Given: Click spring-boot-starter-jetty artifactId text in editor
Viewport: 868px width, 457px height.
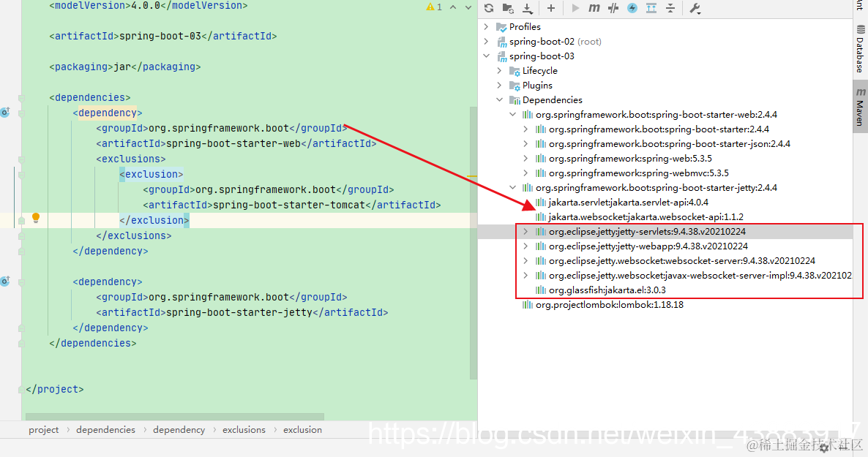Looking at the screenshot, I should click(x=239, y=312).
